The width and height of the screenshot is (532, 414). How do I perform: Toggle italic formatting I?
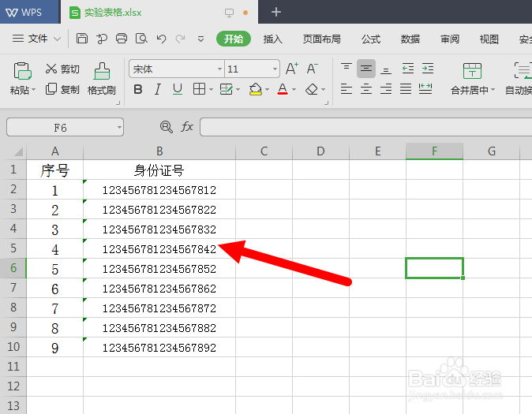[x=157, y=90]
